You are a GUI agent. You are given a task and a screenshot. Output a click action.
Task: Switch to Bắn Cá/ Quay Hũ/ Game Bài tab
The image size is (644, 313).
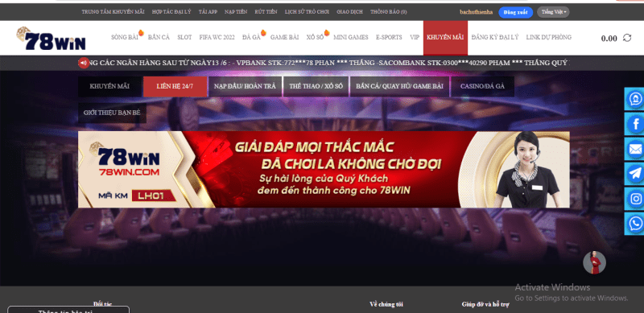coord(399,86)
